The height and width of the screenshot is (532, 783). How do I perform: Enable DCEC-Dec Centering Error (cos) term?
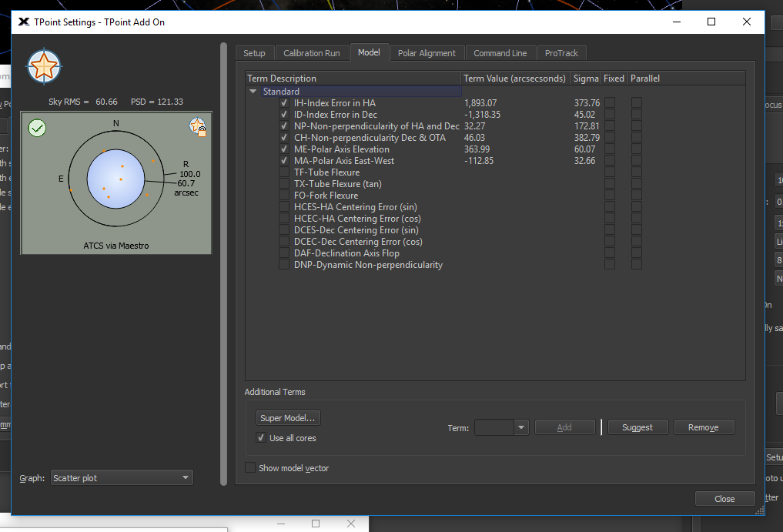284,241
